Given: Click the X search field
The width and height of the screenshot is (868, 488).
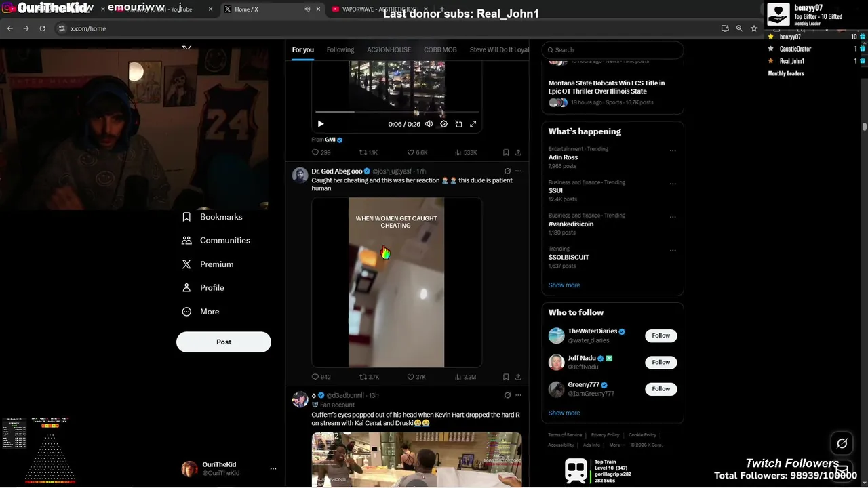Looking at the screenshot, I should coord(613,49).
